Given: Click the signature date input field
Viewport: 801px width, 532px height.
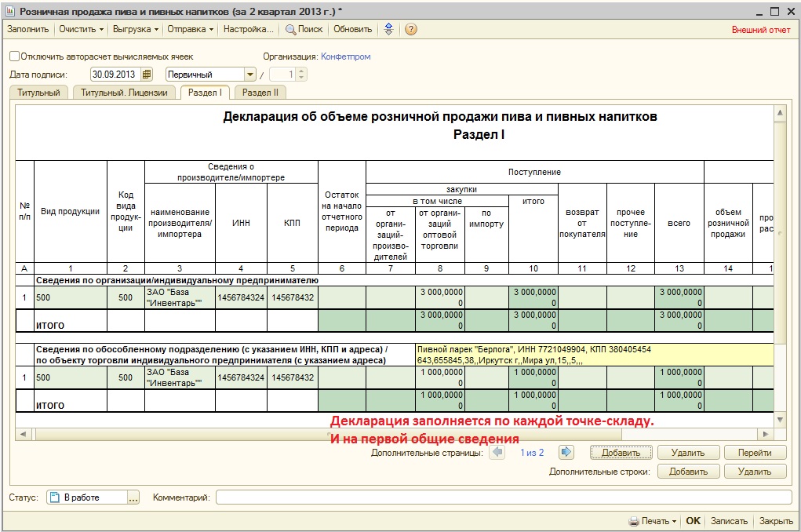Looking at the screenshot, I should (115, 75).
